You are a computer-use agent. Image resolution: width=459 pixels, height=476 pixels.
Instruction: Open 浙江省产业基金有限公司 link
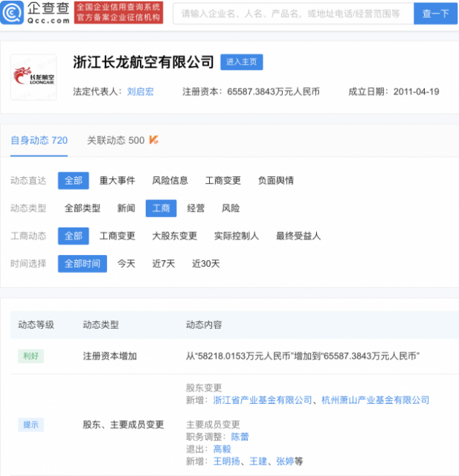263,400
